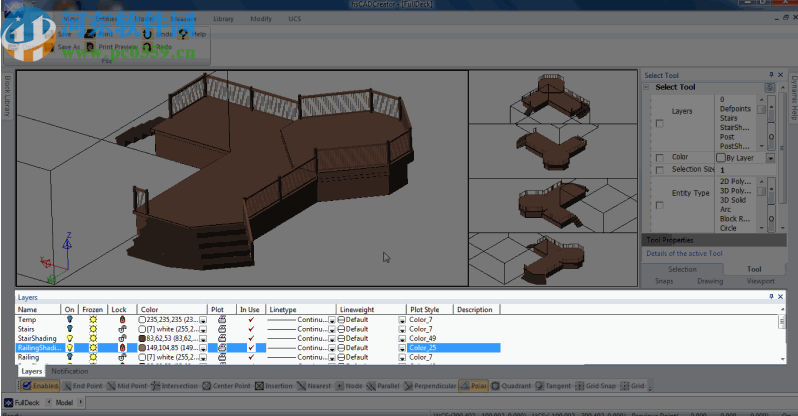
Task: Enable the Layers filter checkbox in Select Tool
Action: (x=658, y=123)
